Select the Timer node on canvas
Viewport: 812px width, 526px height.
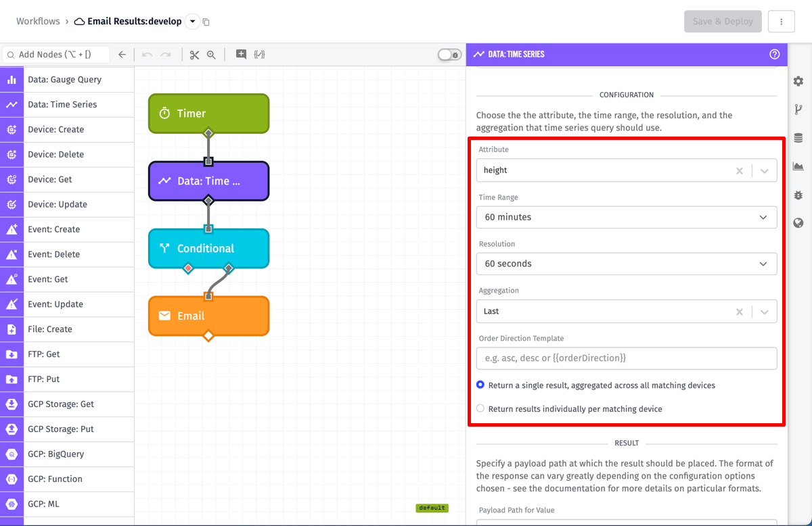click(x=208, y=114)
